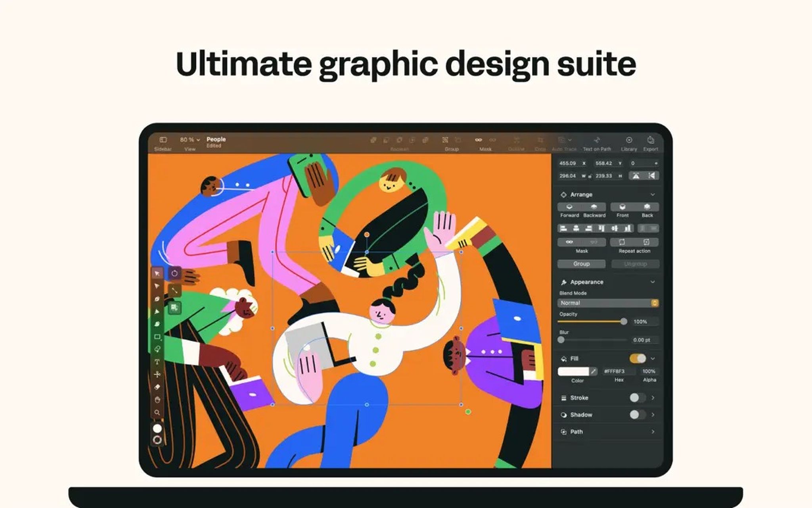Expand the Path settings
Image resolution: width=812 pixels, height=508 pixels.
pos(653,431)
